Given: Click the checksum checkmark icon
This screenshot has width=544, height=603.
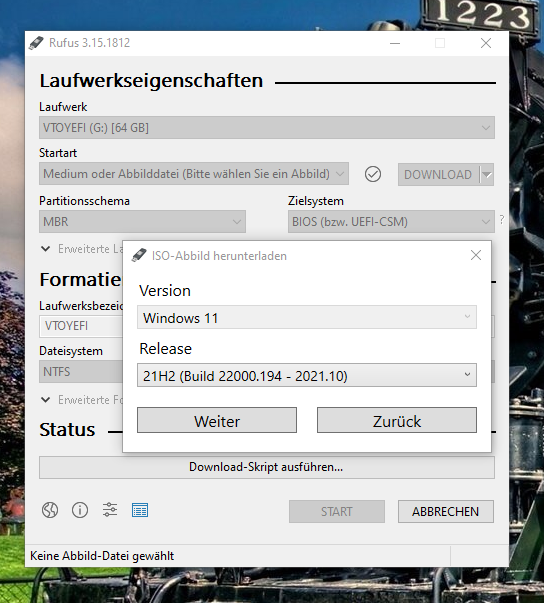Looking at the screenshot, I should pyautogui.click(x=373, y=174).
